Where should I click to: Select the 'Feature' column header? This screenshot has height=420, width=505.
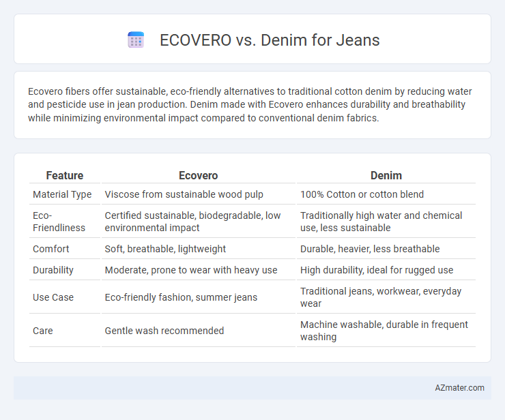[65, 175]
